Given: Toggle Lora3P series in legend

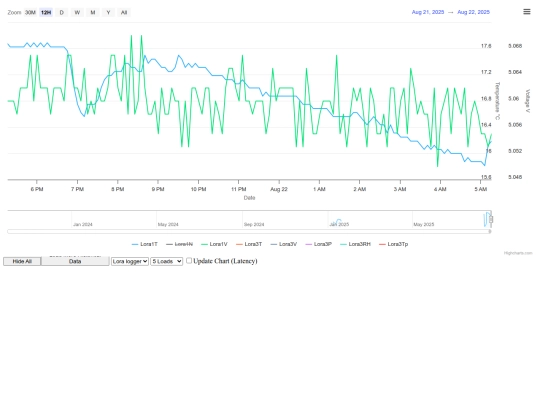Looking at the screenshot, I should tap(319, 244).
